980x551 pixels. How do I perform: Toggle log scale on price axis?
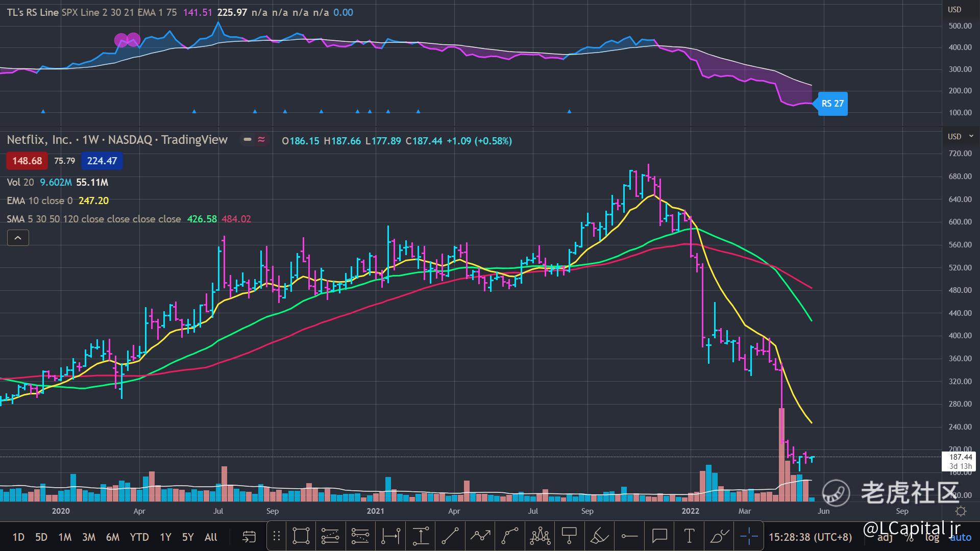pyautogui.click(x=932, y=537)
